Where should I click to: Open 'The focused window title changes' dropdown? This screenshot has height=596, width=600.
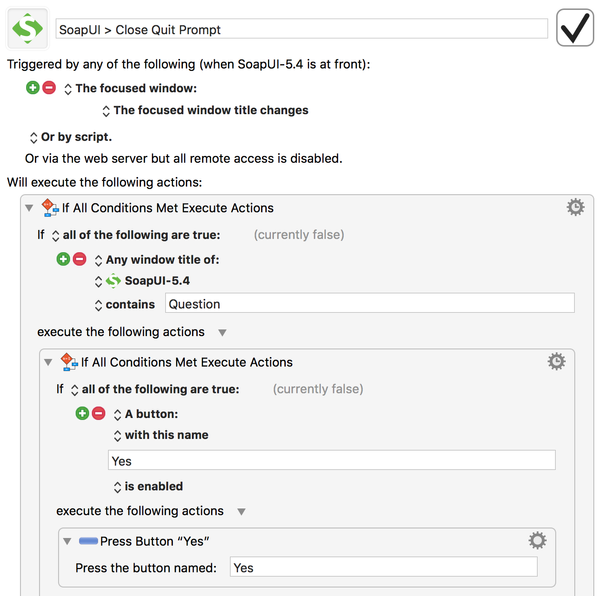pos(106,110)
